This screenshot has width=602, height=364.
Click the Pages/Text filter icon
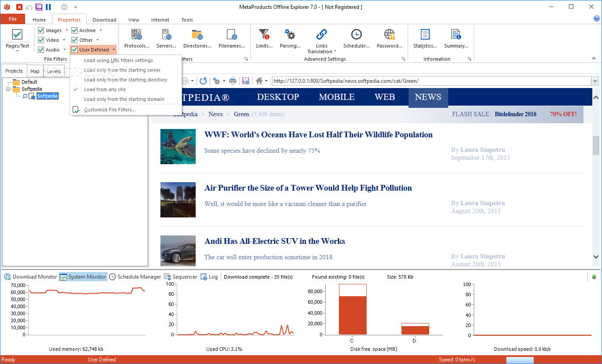pyautogui.click(x=17, y=34)
